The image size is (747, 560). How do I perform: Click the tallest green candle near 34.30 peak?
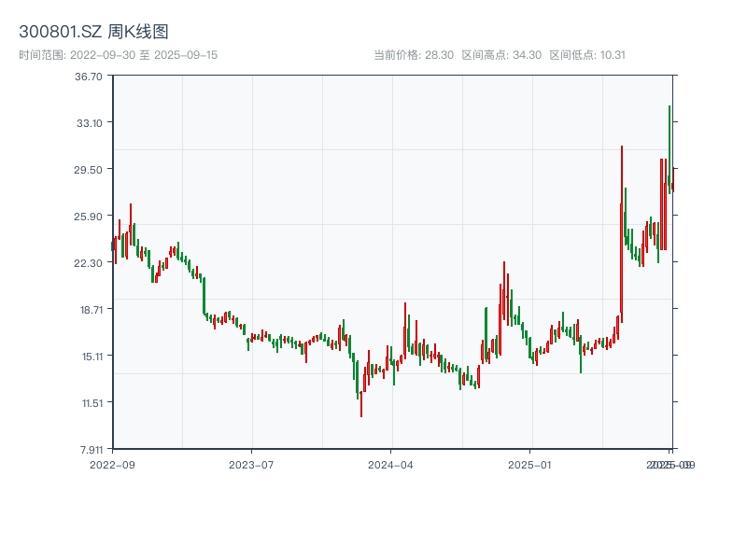[669, 149]
